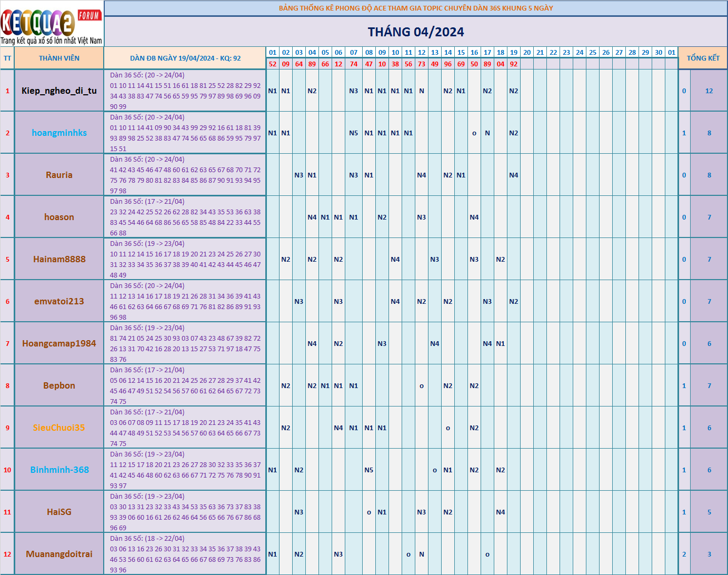
Task: Click the DÀN ĐB NGÀY 19/04/2024 header
Action: tap(185, 58)
